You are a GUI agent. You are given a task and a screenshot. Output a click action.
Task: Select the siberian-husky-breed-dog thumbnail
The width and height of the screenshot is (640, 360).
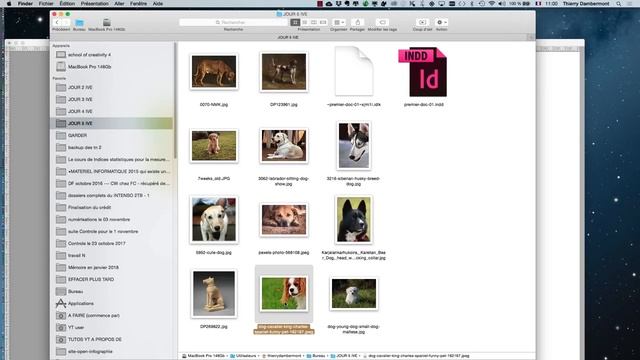click(x=354, y=146)
